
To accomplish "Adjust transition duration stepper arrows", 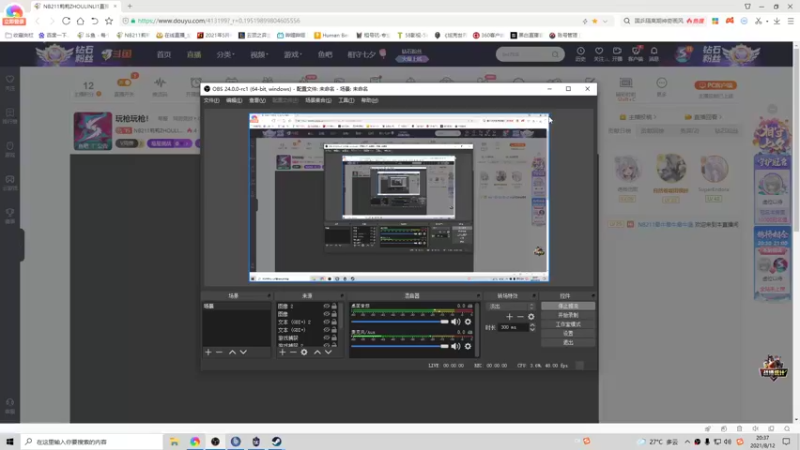I will [x=532, y=328].
